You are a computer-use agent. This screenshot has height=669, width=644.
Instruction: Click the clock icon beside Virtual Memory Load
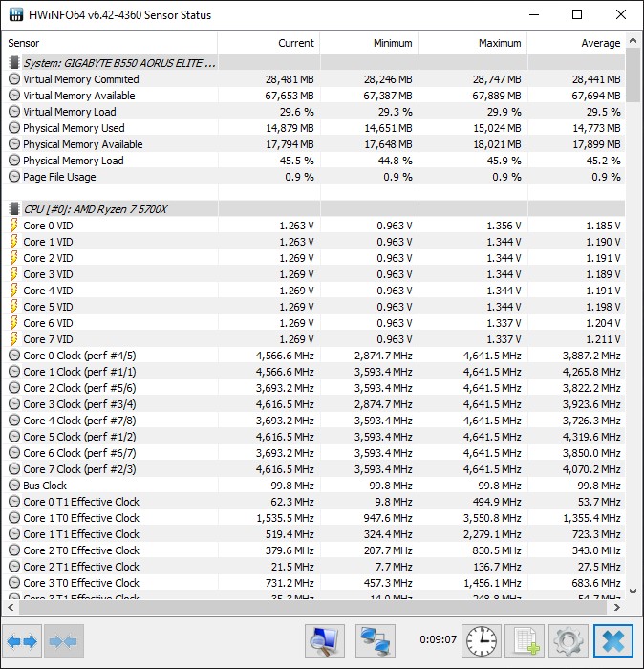click(x=14, y=112)
